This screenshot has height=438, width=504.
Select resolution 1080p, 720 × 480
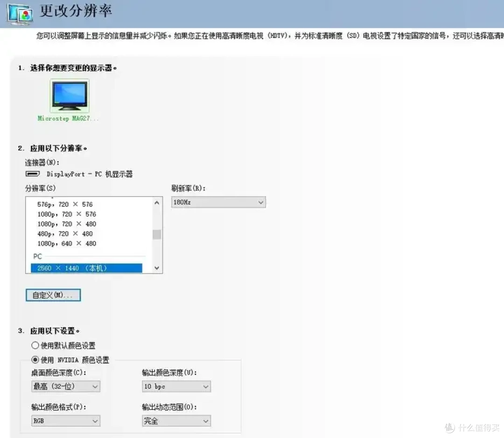[x=67, y=224]
